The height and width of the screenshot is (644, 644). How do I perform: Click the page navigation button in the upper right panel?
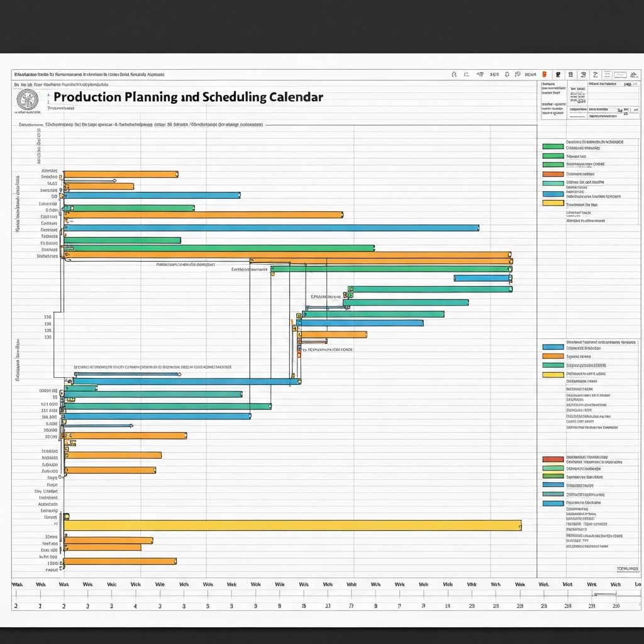coord(627,84)
